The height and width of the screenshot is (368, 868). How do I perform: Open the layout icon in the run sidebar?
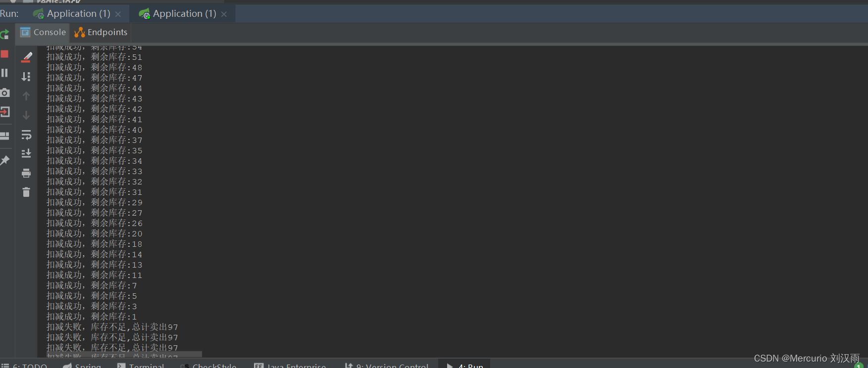(4, 136)
